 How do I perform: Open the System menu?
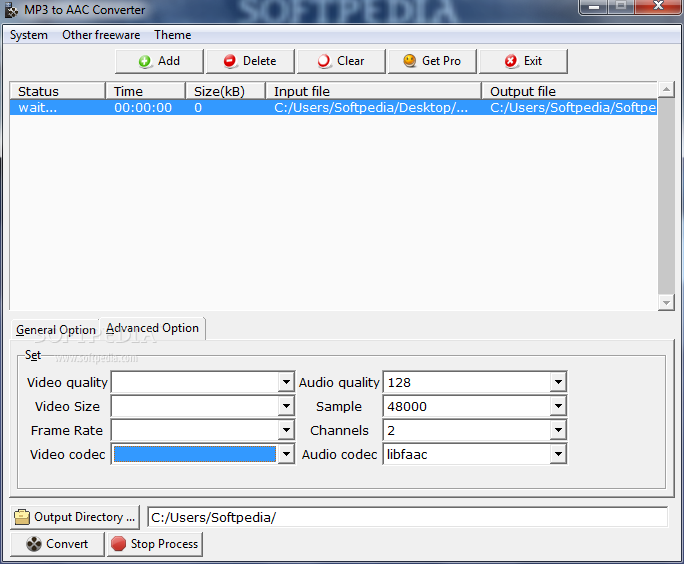coord(29,35)
